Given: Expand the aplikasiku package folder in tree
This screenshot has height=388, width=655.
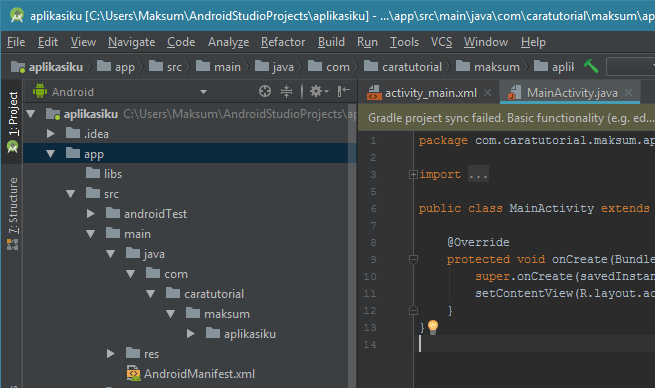Looking at the screenshot, I should tap(191, 334).
